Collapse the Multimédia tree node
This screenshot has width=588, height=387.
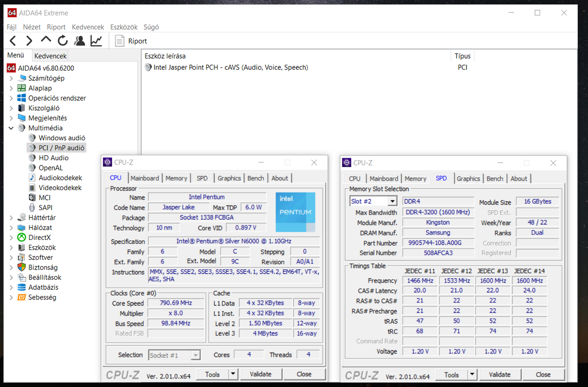11,128
